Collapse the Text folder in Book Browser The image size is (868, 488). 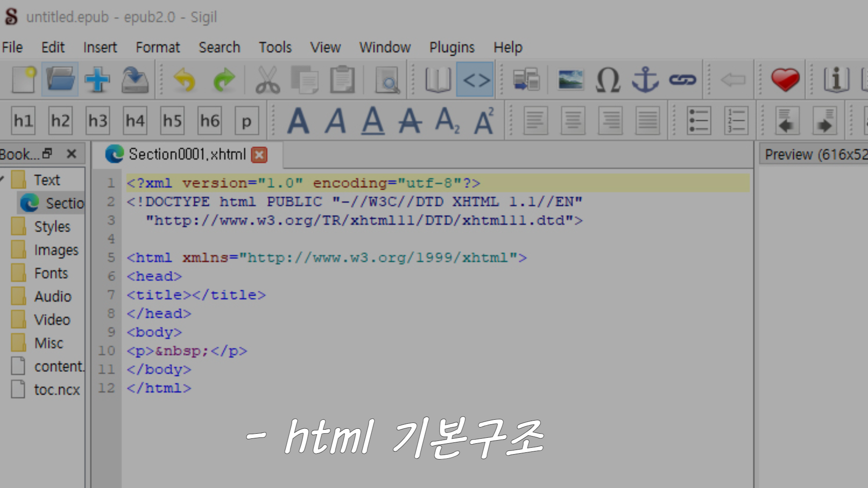[2, 179]
